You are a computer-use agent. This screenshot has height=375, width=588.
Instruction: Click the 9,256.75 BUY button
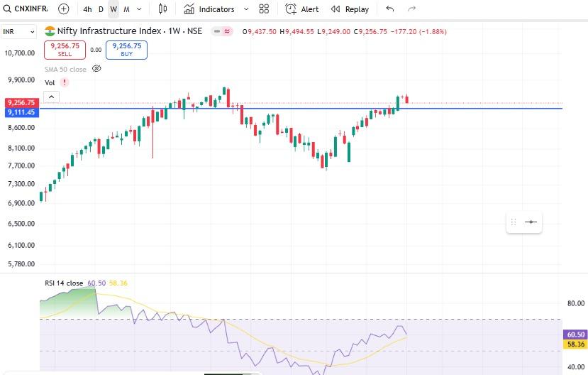[x=126, y=50]
